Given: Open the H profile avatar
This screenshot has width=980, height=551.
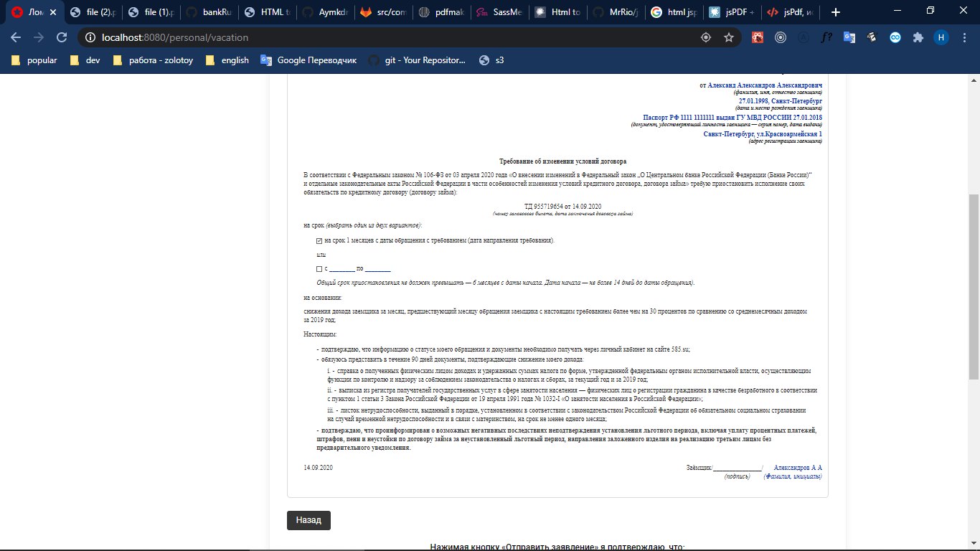Looking at the screenshot, I should click(941, 37).
